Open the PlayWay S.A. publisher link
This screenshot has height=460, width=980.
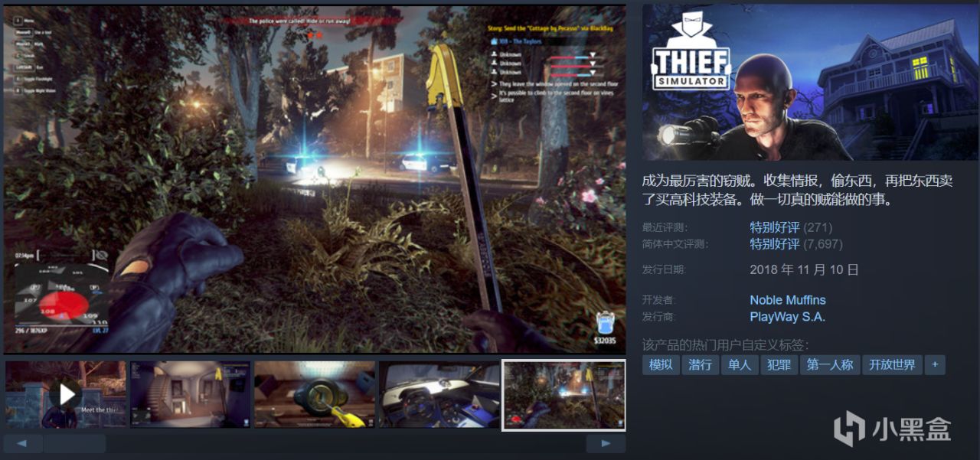pyautogui.click(x=788, y=316)
